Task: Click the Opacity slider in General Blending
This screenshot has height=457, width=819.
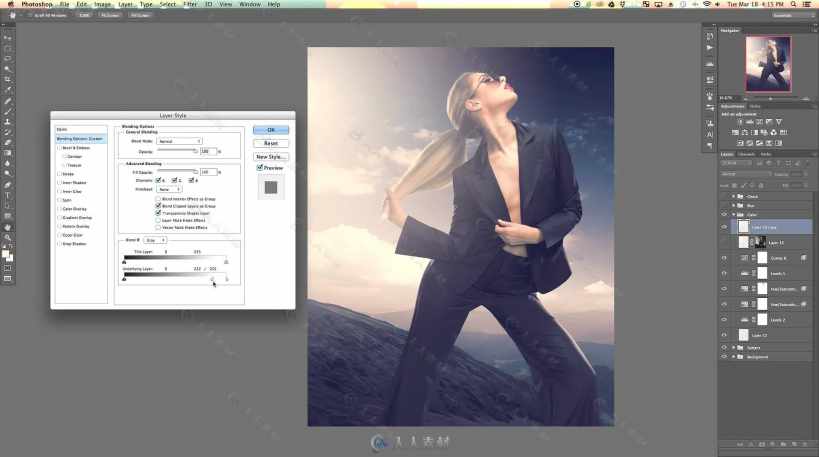Action: coord(178,151)
